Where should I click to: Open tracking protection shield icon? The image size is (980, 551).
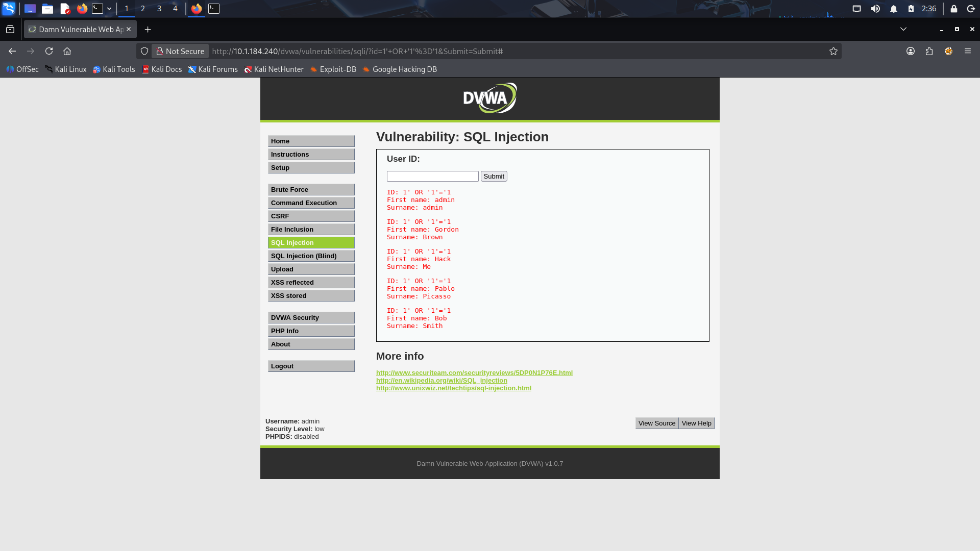coord(144,51)
